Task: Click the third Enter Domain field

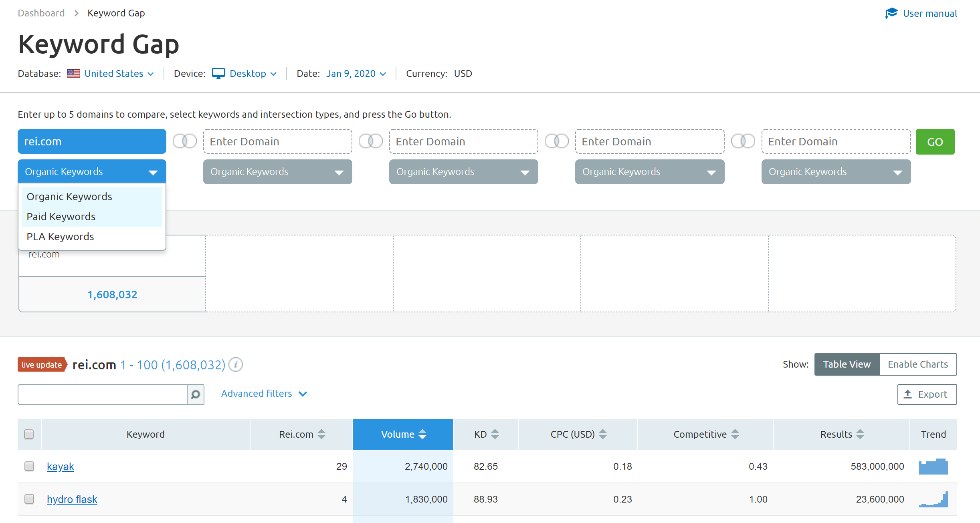Action: [463, 141]
